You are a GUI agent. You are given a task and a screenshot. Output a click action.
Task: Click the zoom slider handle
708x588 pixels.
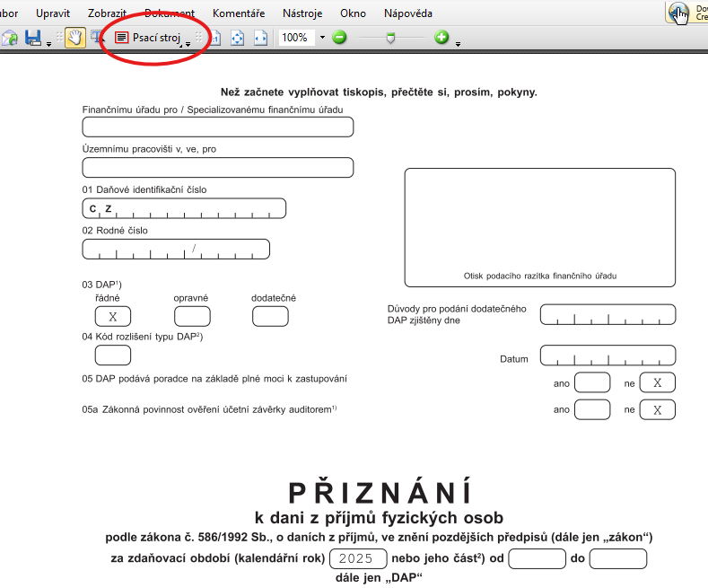pyautogui.click(x=390, y=38)
